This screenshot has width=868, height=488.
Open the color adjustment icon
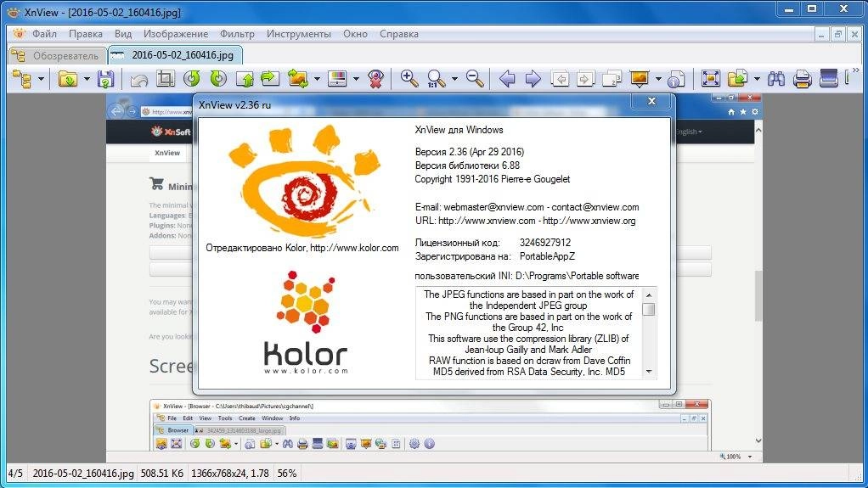coord(337,79)
